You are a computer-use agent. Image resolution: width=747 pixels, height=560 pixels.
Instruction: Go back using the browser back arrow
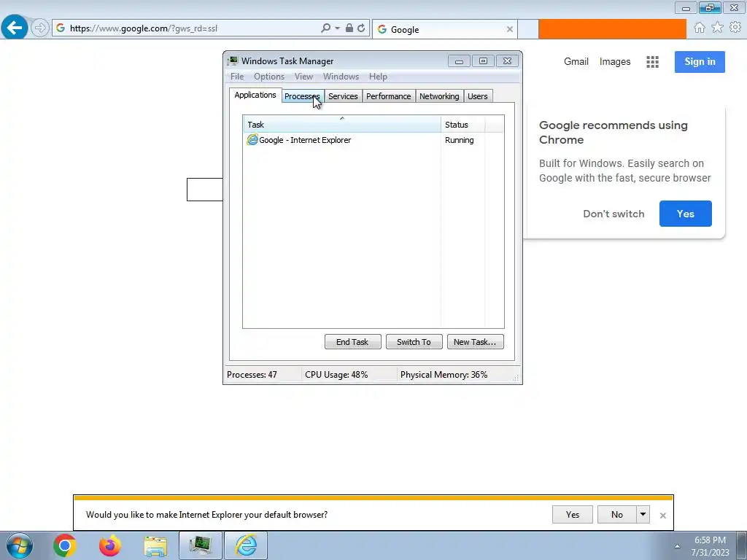pyautogui.click(x=15, y=28)
